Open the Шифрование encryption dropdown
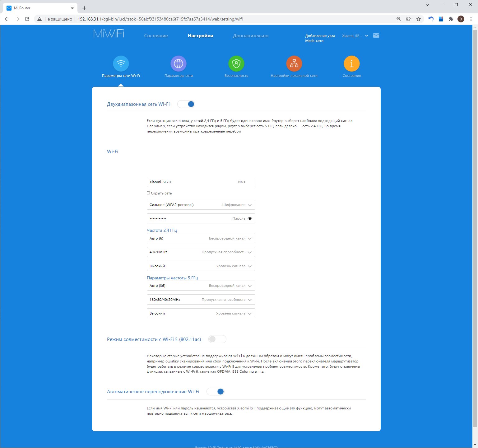The image size is (478, 448). coord(201,205)
